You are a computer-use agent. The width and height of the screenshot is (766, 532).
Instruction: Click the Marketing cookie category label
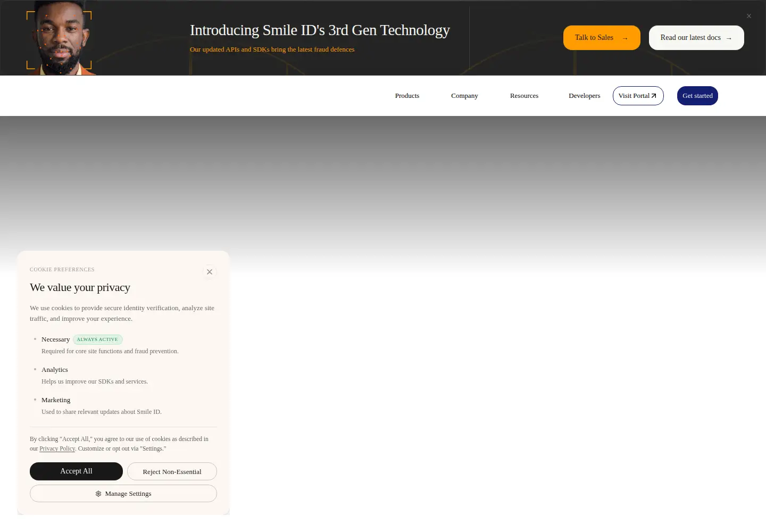(56, 400)
